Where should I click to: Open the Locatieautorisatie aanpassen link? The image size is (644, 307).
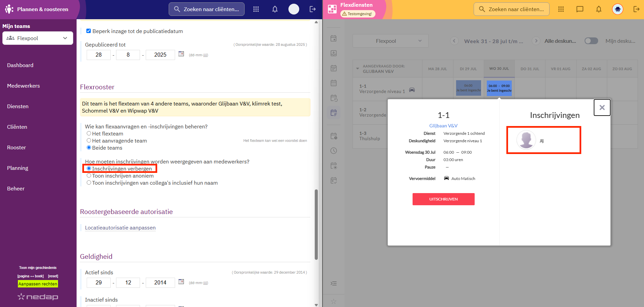pyautogui.click(x=120, y=228)
